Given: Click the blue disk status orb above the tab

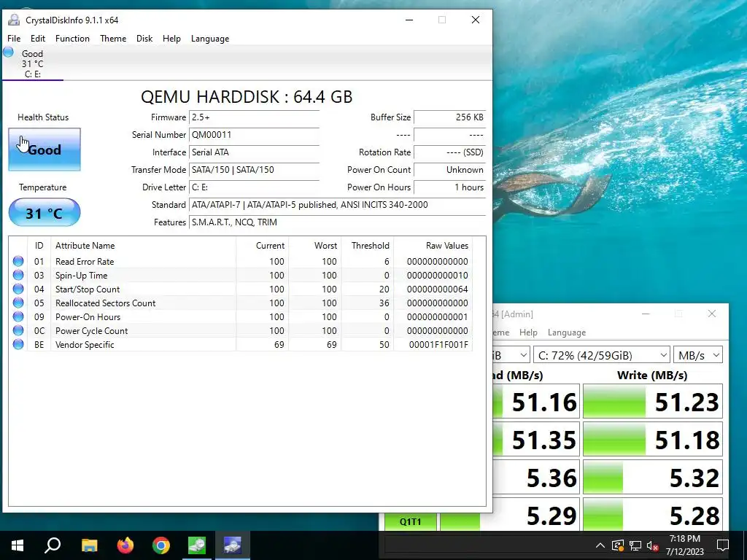Looking at the screenshot, I should 8,52.
